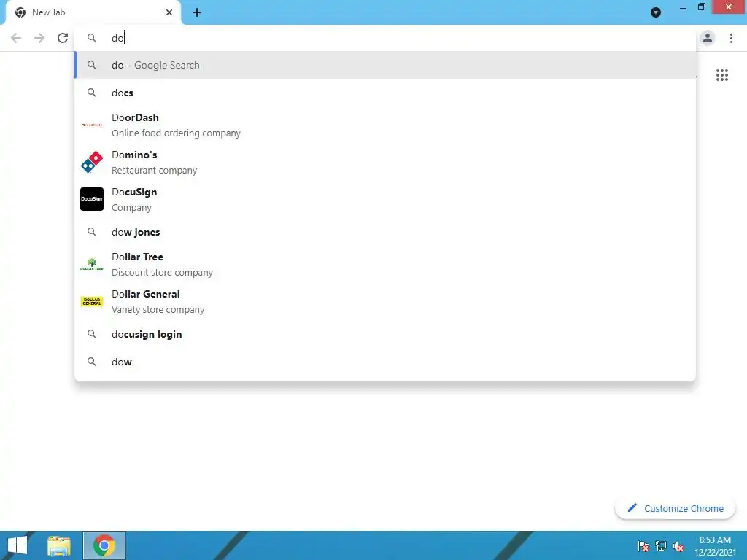Restore down the Chrome window
The width and height of the screenshot is (747, 560).
[701, 7]
